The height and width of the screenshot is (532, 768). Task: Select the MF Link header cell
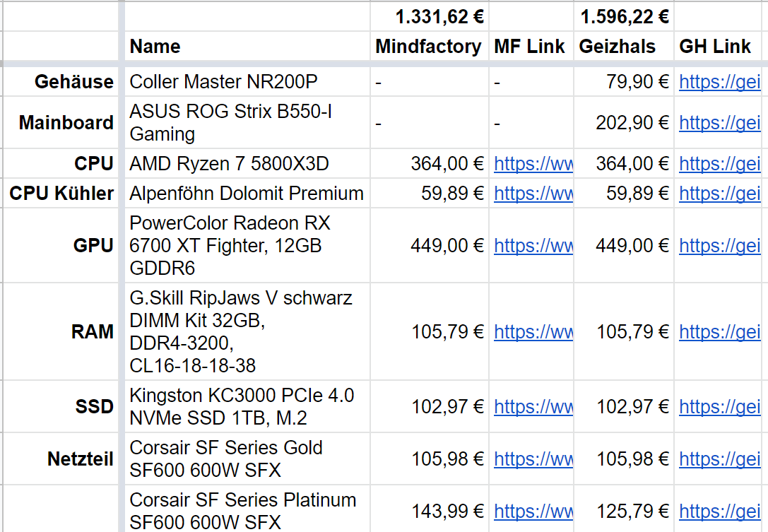tap(531, 47)
